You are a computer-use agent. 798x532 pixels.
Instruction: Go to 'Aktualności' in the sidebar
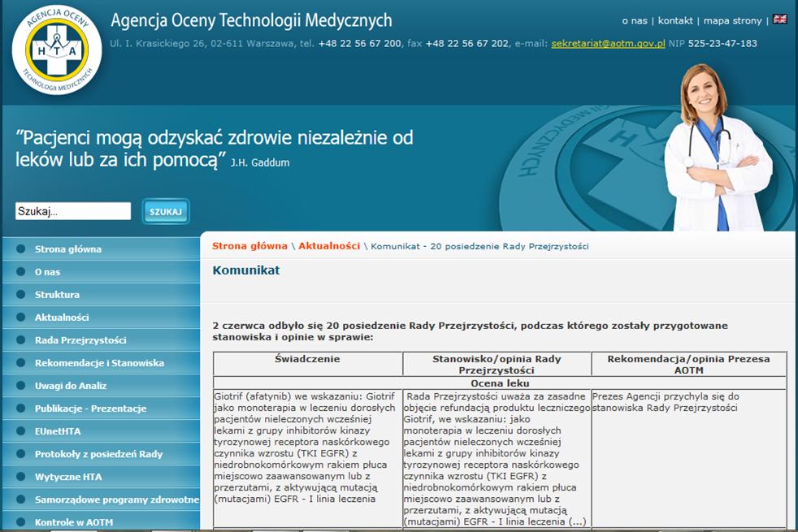click(x=62, y=318)
